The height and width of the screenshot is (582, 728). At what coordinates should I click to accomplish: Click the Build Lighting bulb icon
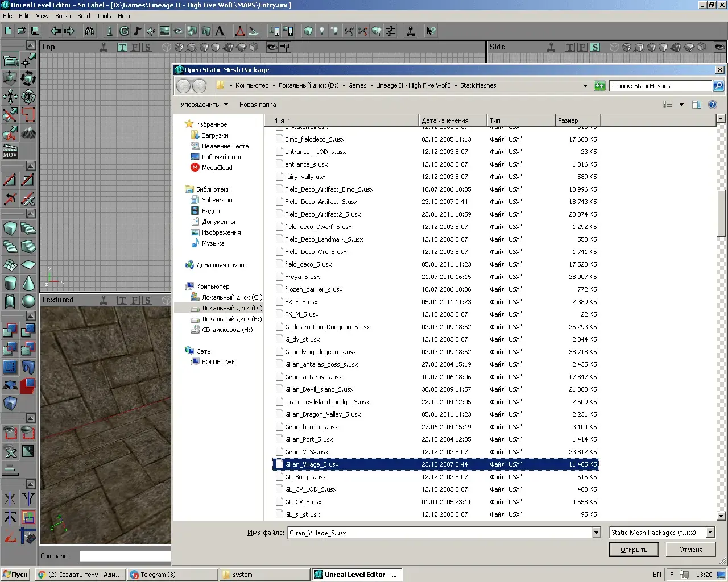322,31
